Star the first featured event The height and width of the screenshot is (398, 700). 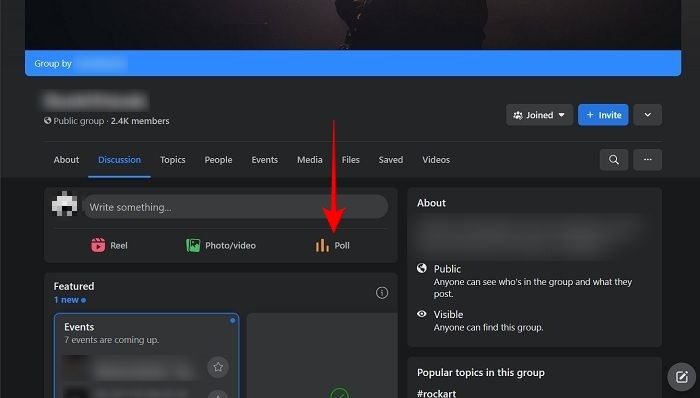tap(218, 367)
